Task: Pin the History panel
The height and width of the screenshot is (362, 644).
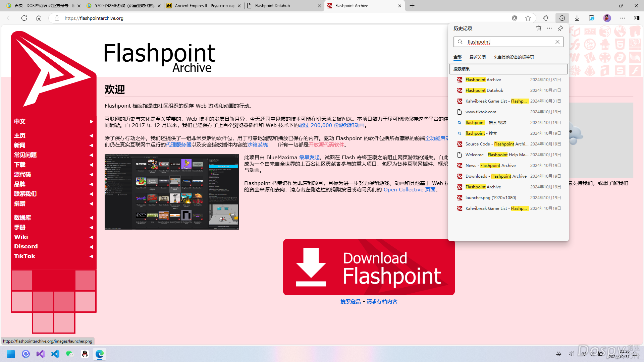Action: (x=560, y=28)
